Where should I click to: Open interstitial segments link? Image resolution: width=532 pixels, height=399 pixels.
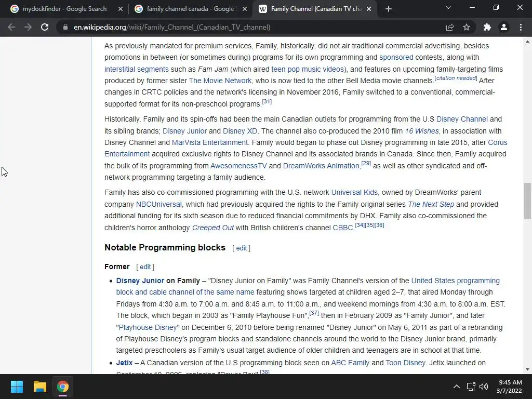pos(137,69)
